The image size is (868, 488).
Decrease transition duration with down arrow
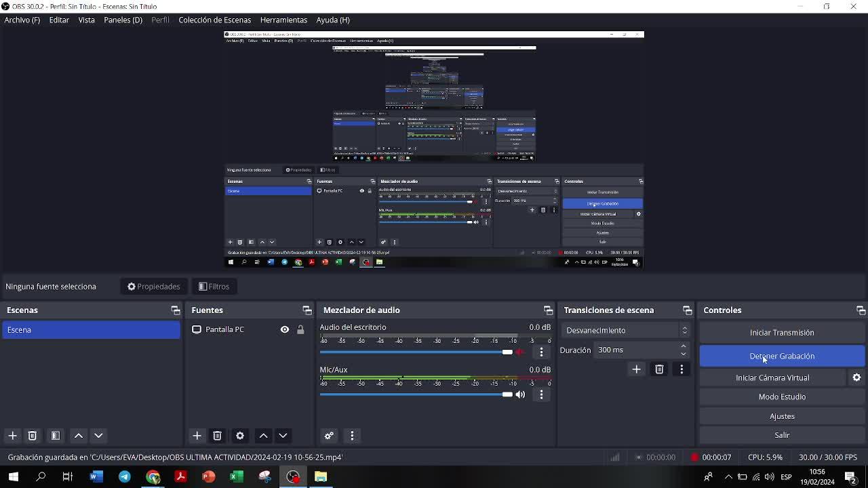coord(683,354)
